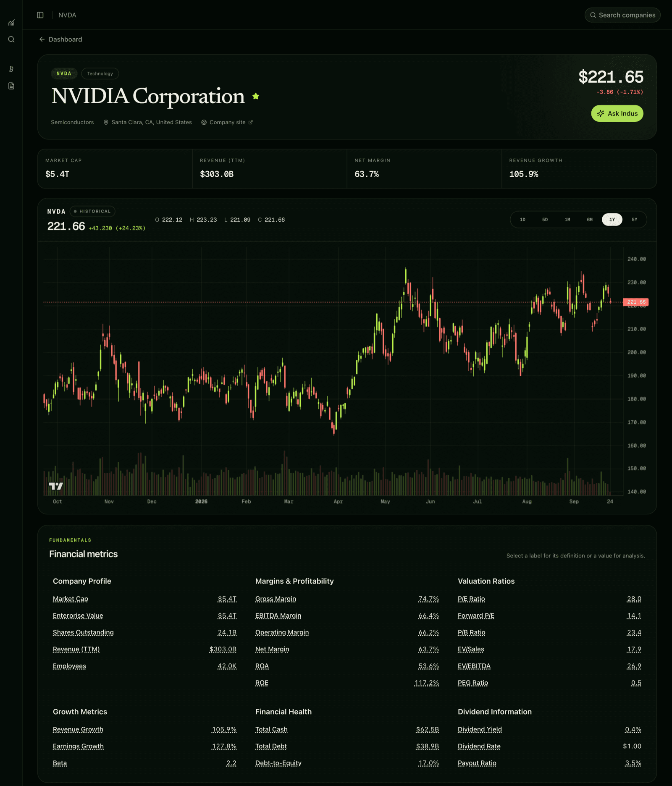Open the documents icon in sidebar
The image size is (672, 786).
point(11,86)
